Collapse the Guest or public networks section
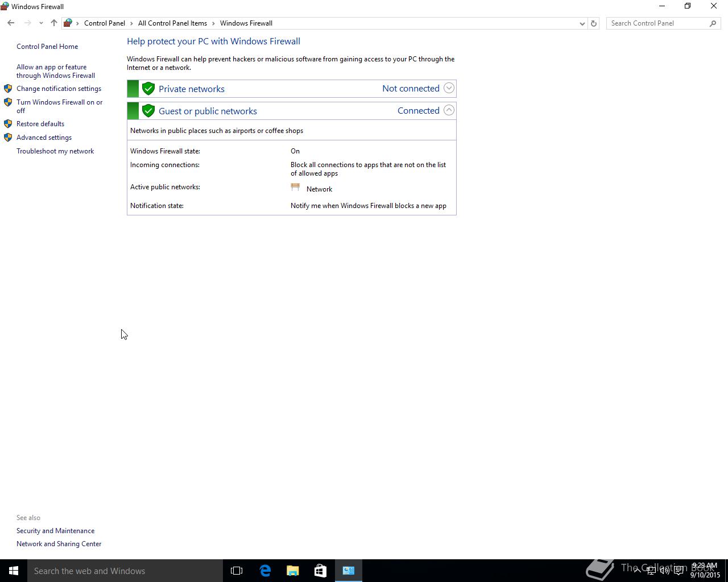The image size is (728, 582). click(x=449, y=110)
